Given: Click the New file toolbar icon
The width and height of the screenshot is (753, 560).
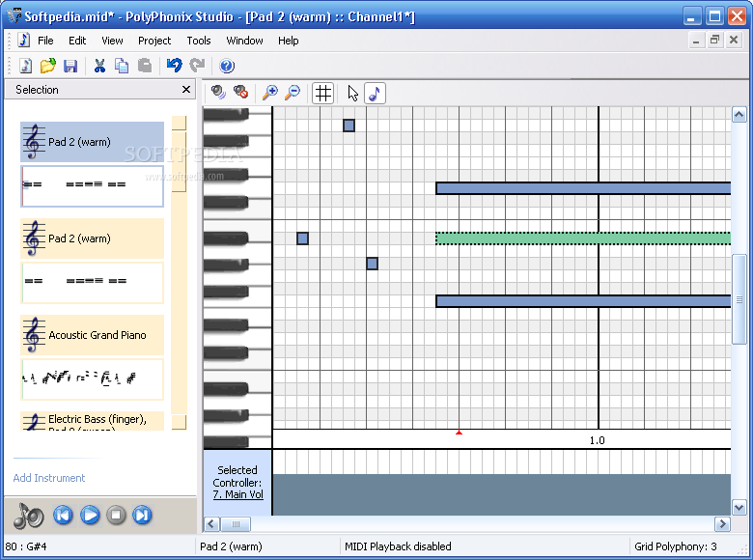Looking at the screenshot, I should click(26, 66).
